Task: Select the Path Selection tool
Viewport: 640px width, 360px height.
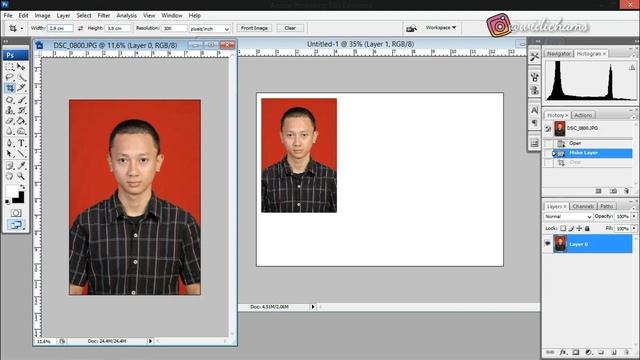Action: [9, 154]
